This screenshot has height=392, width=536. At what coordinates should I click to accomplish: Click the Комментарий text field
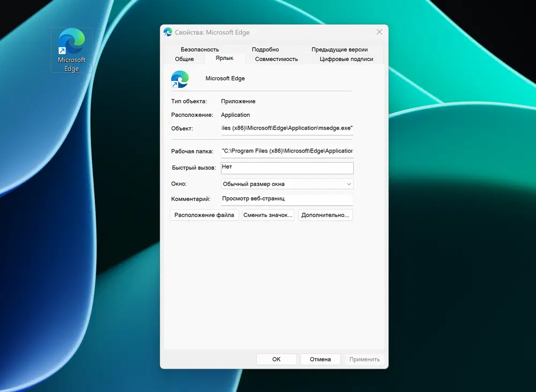[287, 199]
